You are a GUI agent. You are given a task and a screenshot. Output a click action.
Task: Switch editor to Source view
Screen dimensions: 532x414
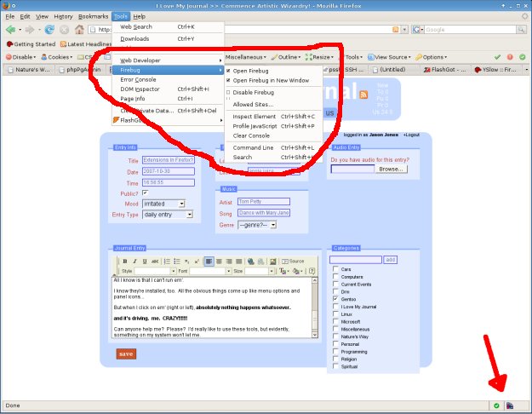293,262
